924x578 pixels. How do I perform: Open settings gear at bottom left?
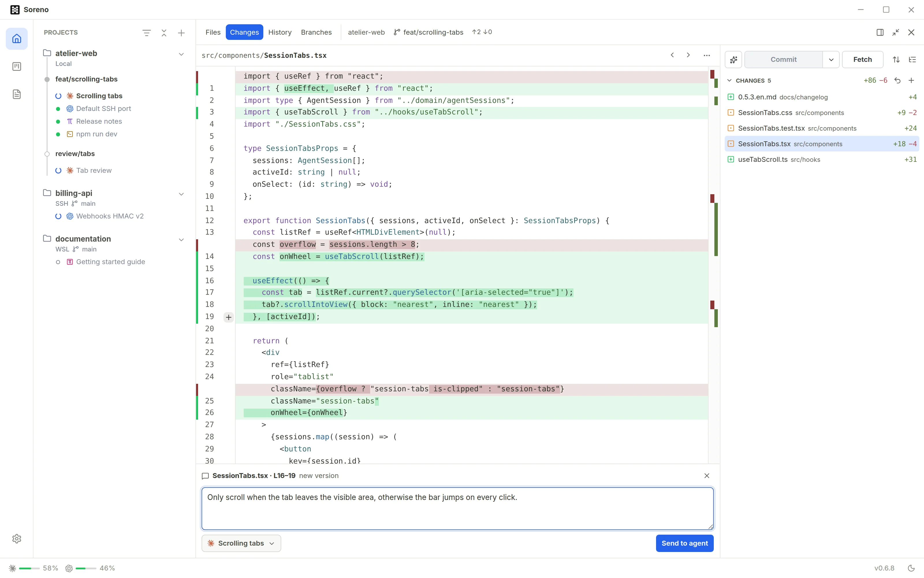pos(17,539)
